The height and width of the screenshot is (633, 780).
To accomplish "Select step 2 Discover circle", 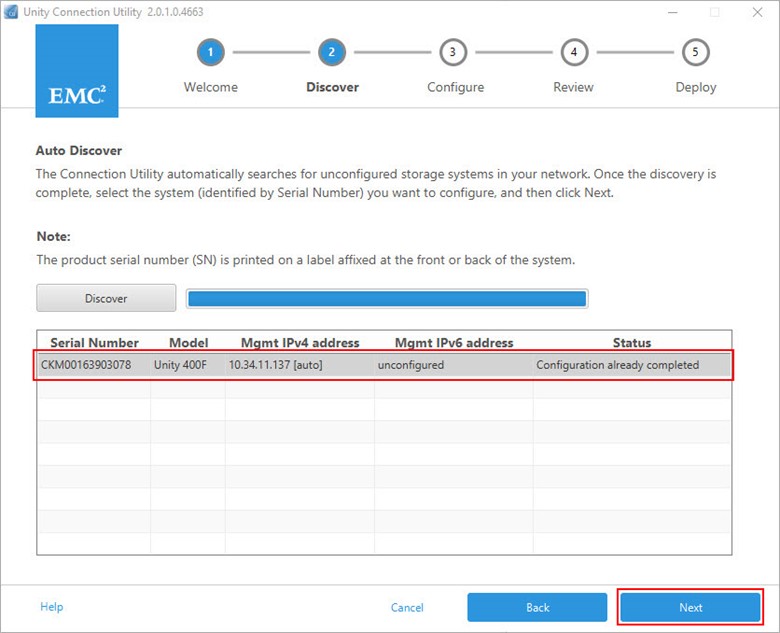I will pos(332,52).
